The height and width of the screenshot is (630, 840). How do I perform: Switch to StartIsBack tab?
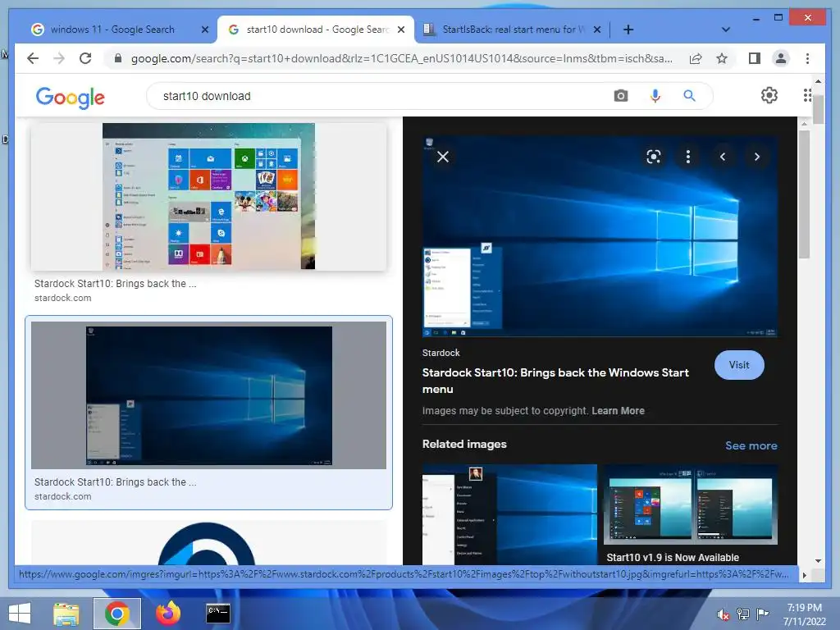click(514, 30)
